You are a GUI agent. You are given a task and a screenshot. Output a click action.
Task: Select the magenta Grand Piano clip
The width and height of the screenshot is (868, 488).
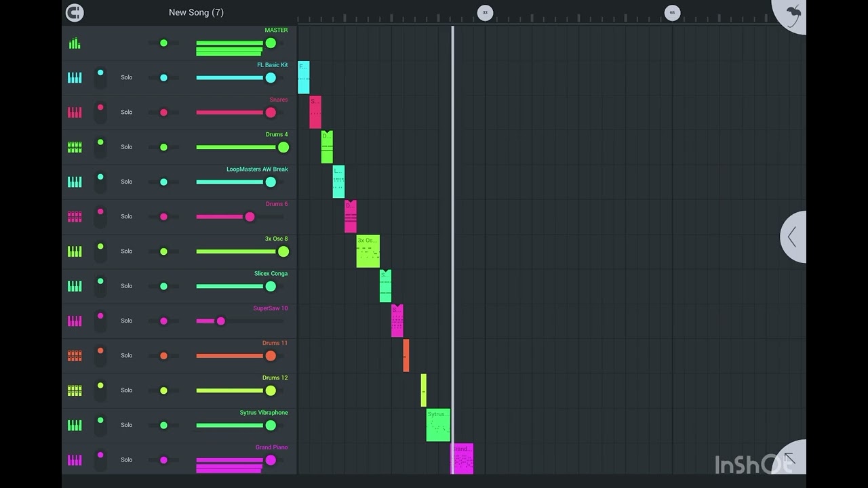(x=462, y=459)
